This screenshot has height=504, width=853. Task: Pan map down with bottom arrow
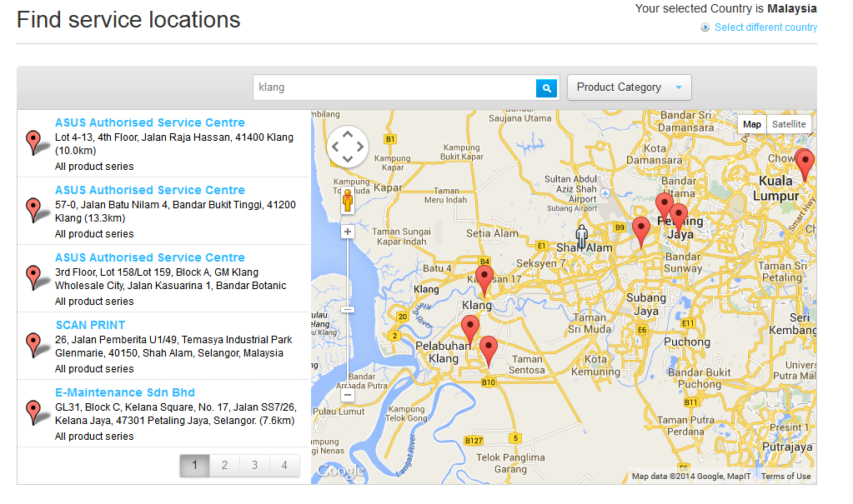click(348, 159)
